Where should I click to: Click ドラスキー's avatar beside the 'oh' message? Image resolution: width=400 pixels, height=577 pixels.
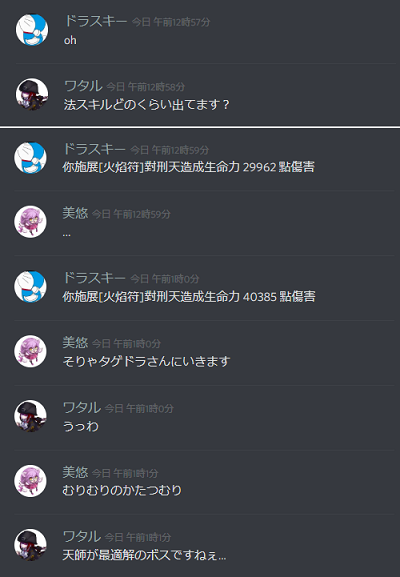pyautogui.click(x=32, y=30)
